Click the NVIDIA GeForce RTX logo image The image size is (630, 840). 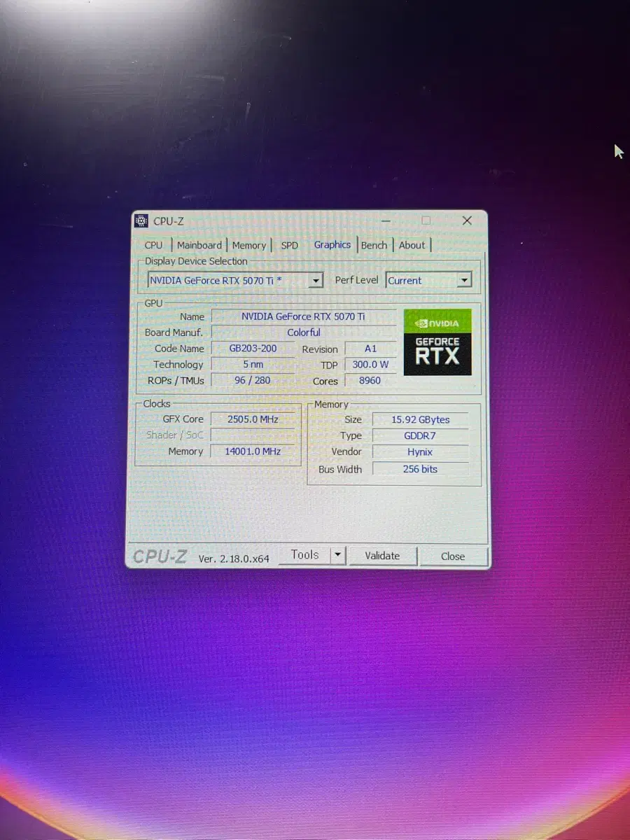[x=437, y=342]
